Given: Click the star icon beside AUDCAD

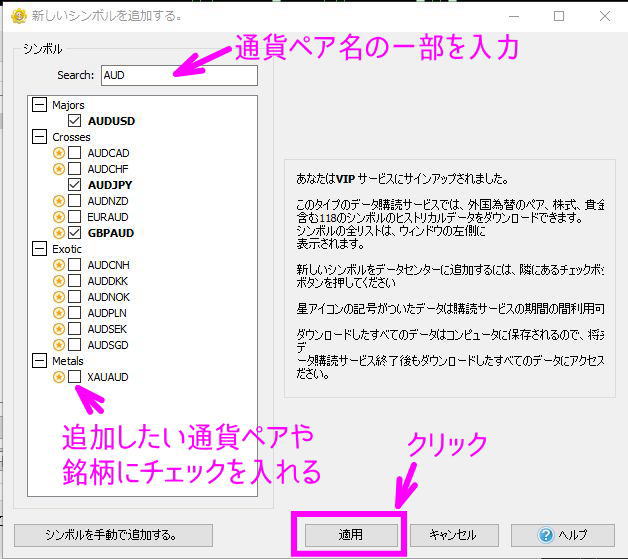Looking at the screenshot, I should point(59,153).
